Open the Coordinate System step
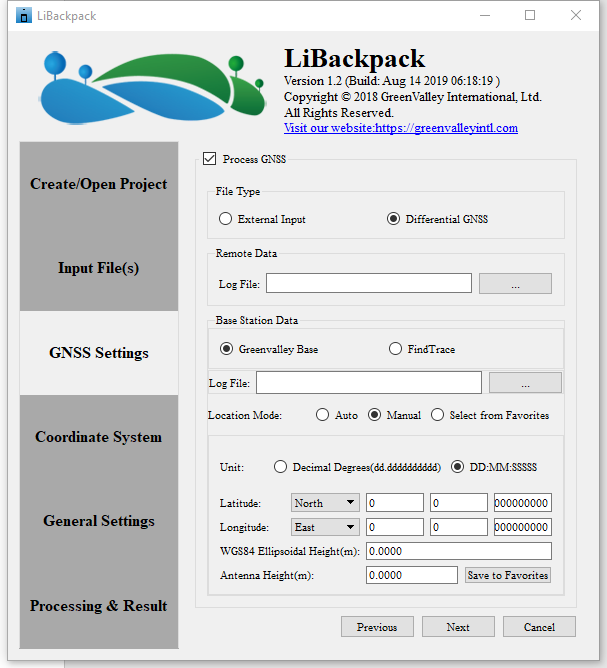 click(99, 437)
